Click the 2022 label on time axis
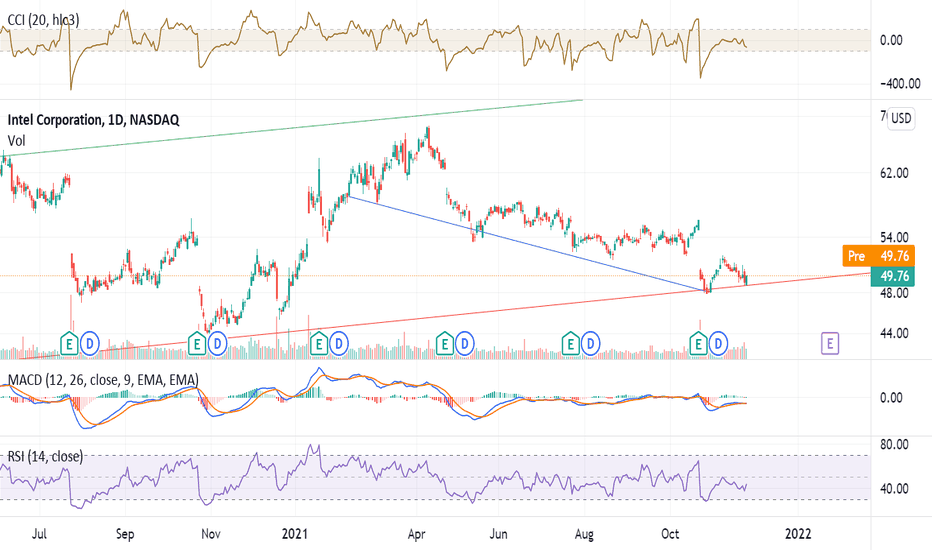932x550 pixels. click(x=798, y=534)
